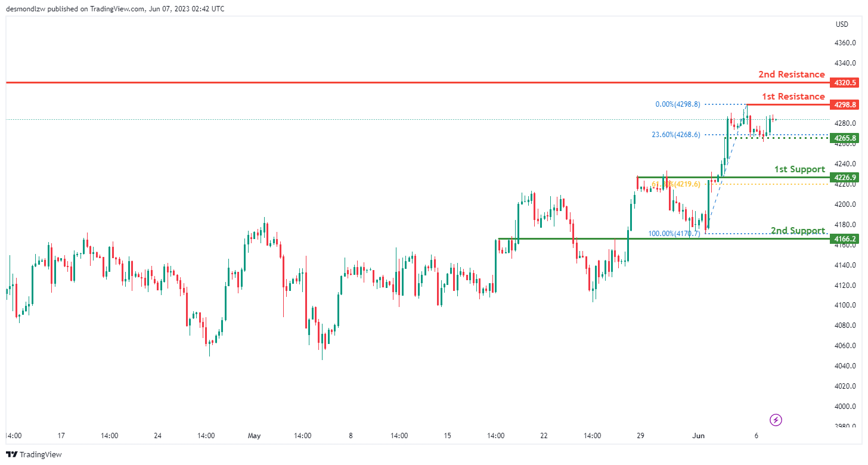Select the 4320.5 red price tag
868x465 pixels.
click(846, 82)
